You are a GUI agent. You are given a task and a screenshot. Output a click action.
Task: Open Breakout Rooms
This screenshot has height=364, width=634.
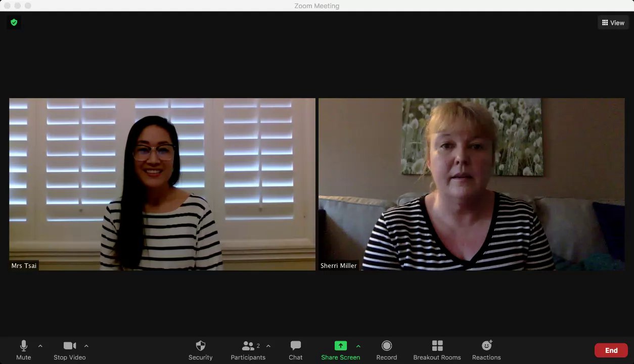[x=437, y=350]
